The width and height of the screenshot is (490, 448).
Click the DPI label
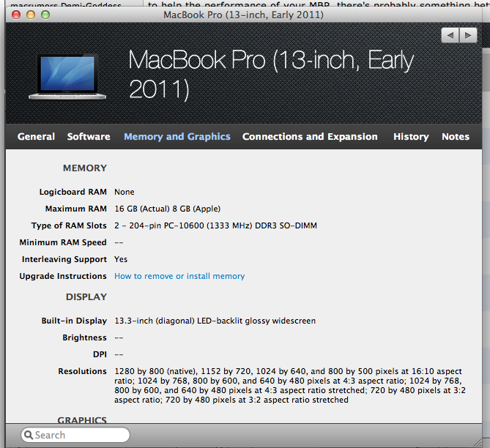coord(100,354)
